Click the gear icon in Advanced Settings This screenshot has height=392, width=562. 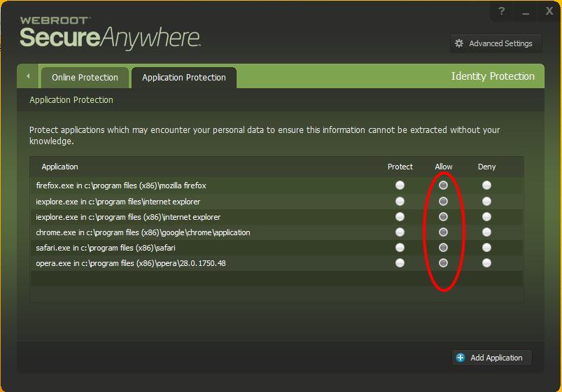pos(459,43)
